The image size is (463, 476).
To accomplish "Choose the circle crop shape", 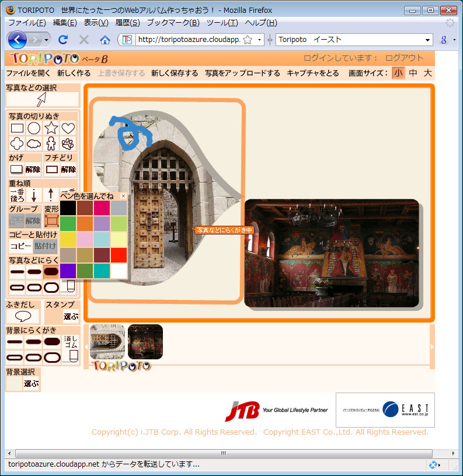I will point(34,128).
